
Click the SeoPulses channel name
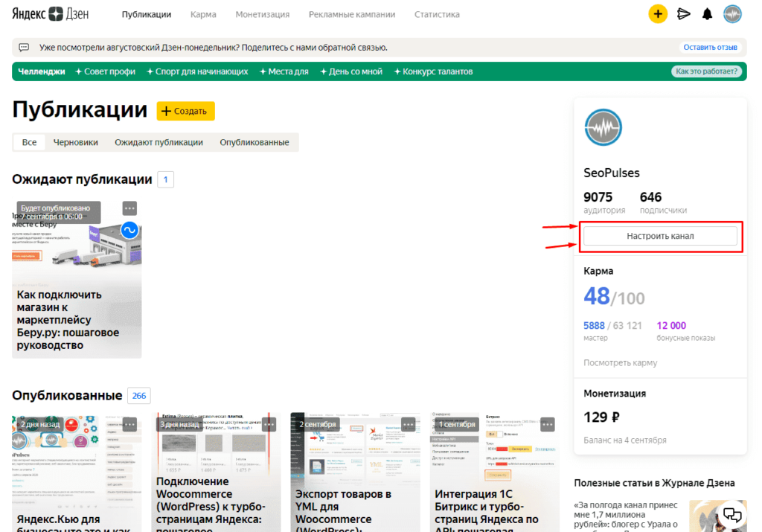click(x=612, y=173)
